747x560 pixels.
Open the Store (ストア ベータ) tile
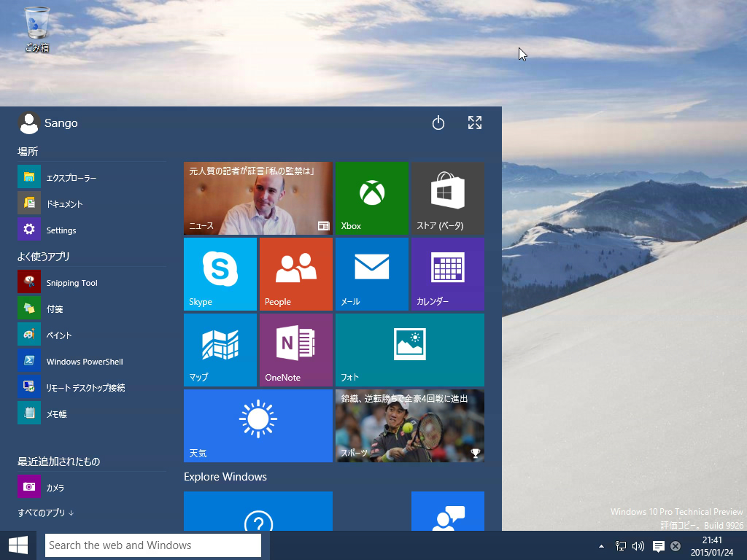(x=447, y=198)
